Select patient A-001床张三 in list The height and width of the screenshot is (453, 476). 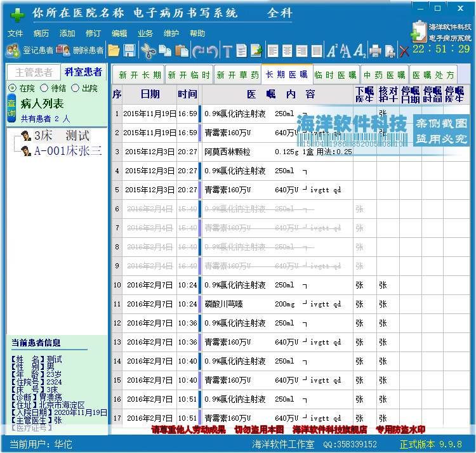pos(68,150)
